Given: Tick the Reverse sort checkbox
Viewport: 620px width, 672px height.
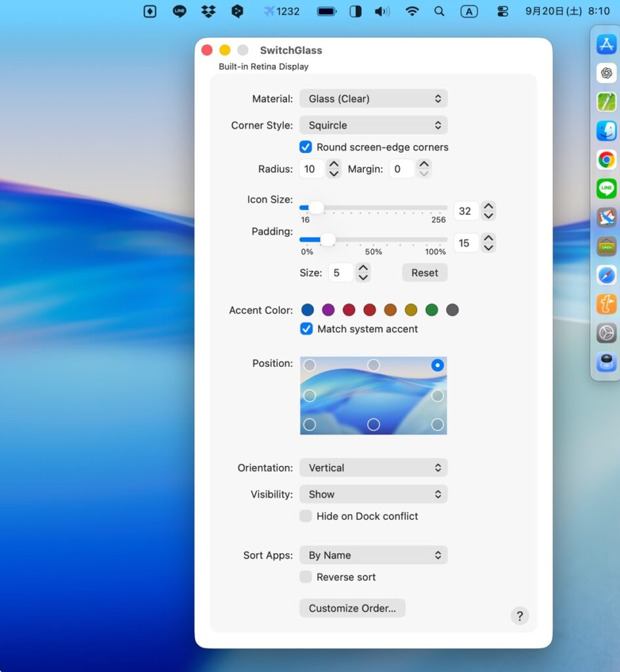Looking at the screenshot, I should point(306,577).
